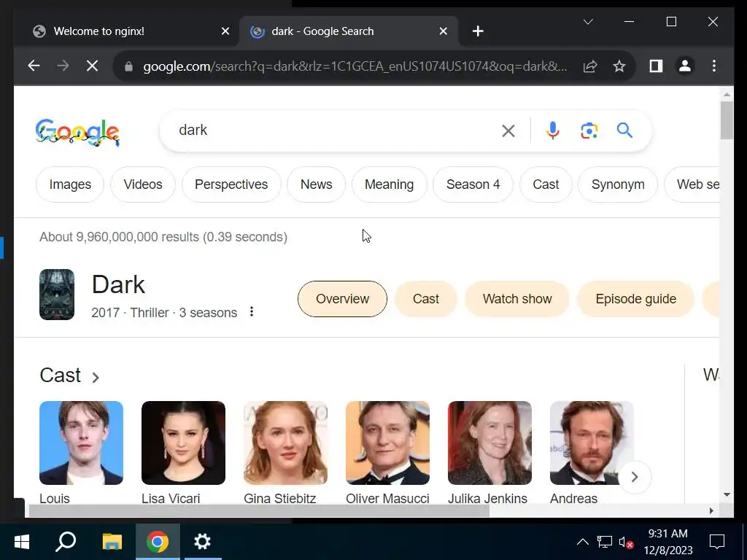This screenshot has width=747, height=560.
Task: Select the Synonym suggestion chip
Action: pos(618,184)
